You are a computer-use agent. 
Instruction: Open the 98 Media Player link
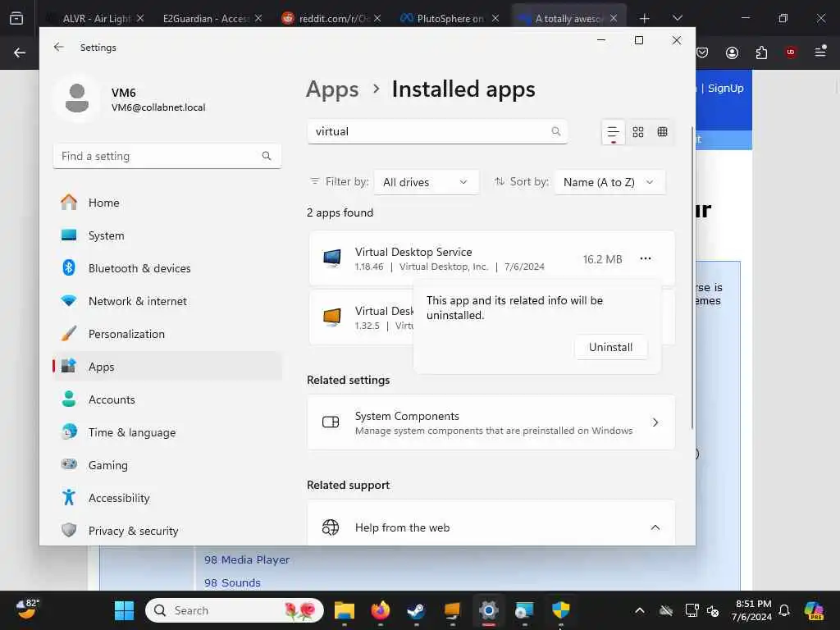click(246, 559)
